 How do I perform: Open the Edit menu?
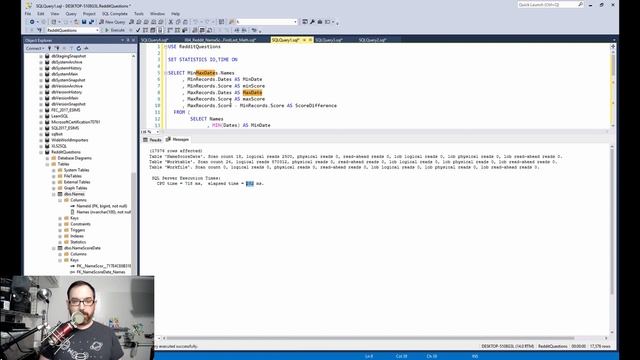click(41, 13)
